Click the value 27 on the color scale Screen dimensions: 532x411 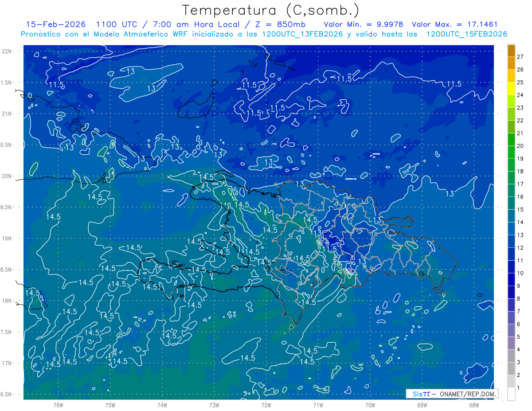pos(520,57)
